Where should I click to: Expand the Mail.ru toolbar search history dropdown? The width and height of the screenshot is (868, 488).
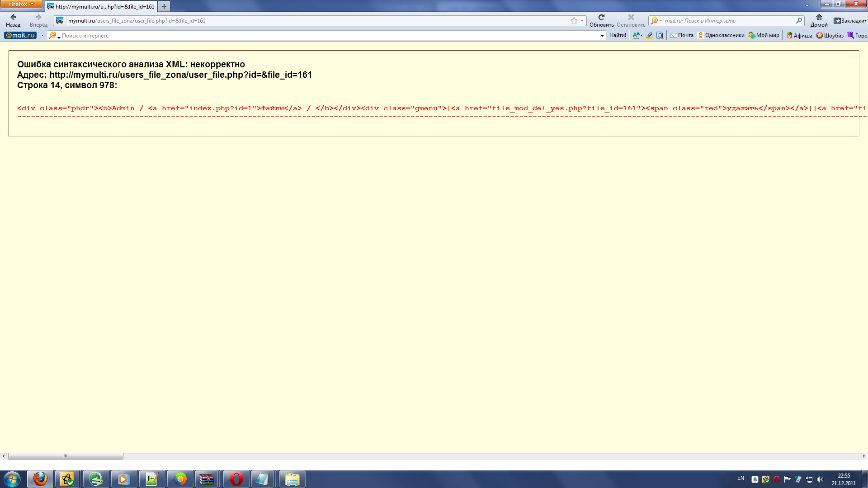click(x=602, y=36)
